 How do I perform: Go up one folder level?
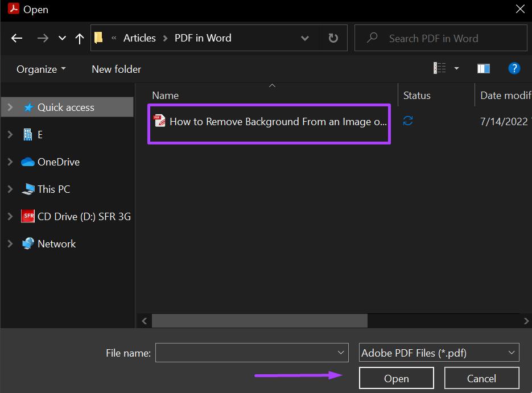click(79, 38)
